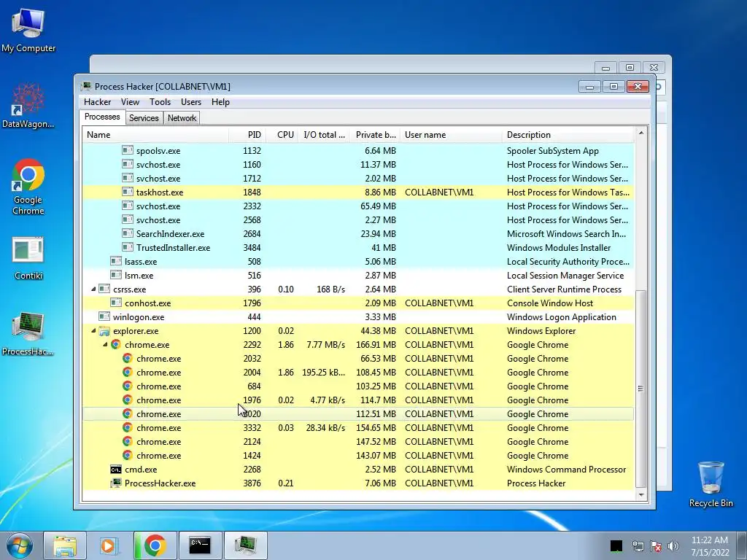Image resolution: width=747 pixels, height=560 pixels.
Task: Click the taskhost.exe process icon
Action: (127, 192)
